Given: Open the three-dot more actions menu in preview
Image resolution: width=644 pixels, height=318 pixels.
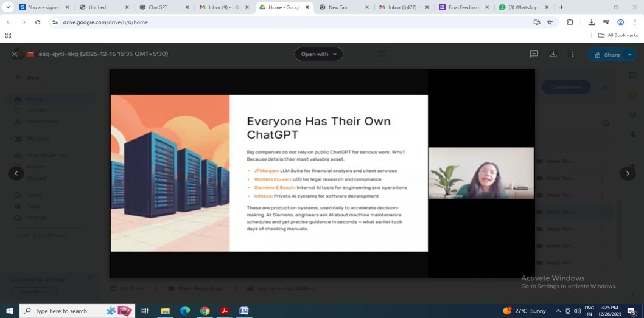Looking at the screenshot, I should pyautogui.click(x=572, y=54).
